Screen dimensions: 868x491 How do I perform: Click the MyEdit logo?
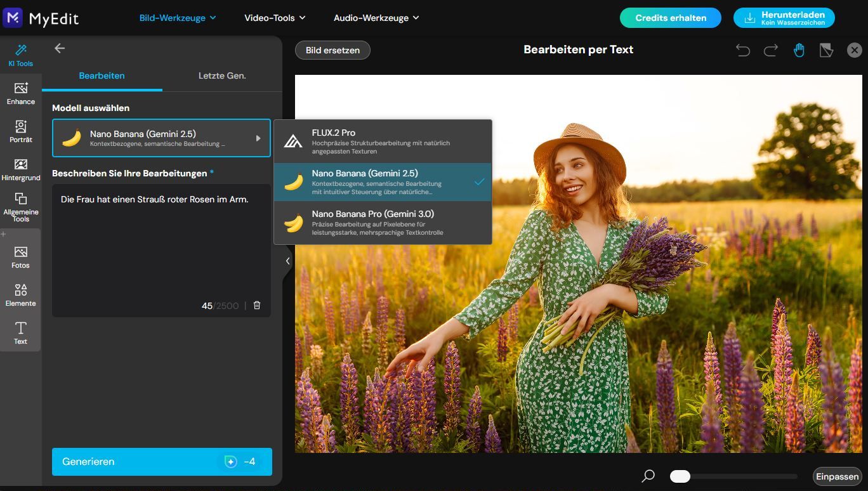[x=41, y=18]
